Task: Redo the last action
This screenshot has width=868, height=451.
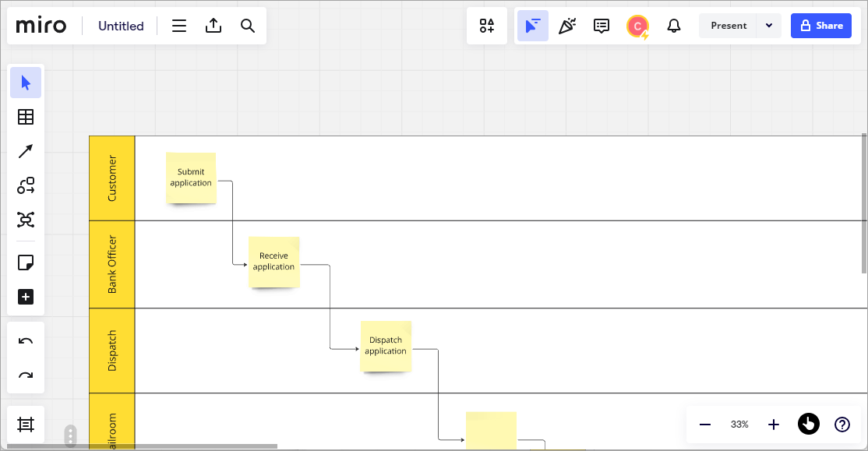Action: [x=26, y=375]
